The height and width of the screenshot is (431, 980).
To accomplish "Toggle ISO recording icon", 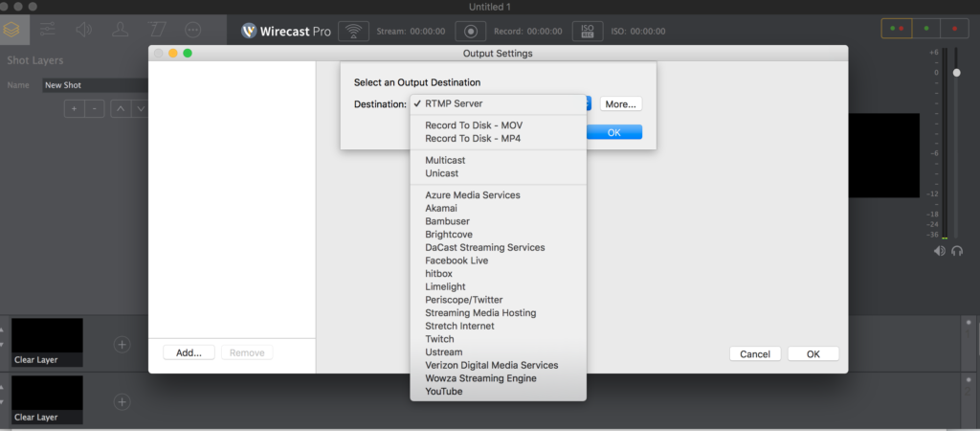I will 588,31.
